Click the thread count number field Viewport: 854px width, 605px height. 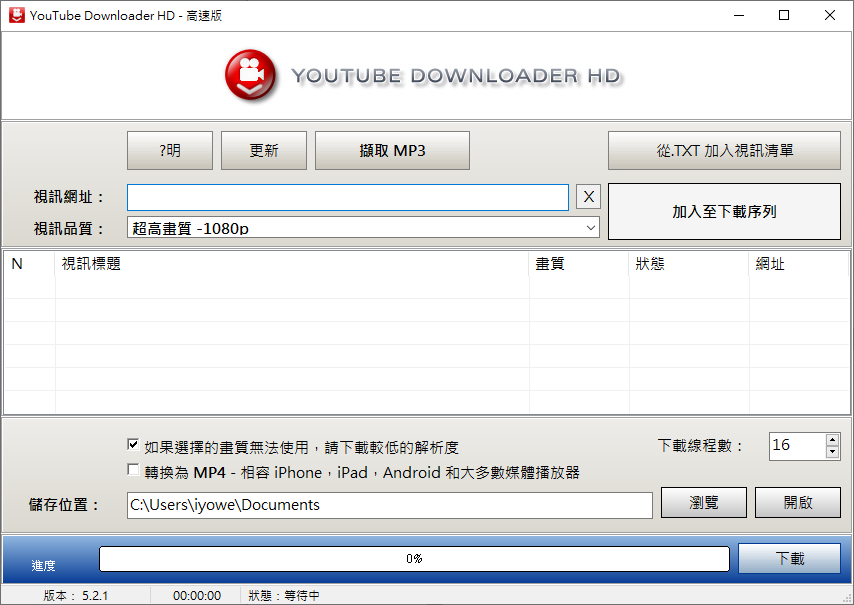tap(797, 446)
